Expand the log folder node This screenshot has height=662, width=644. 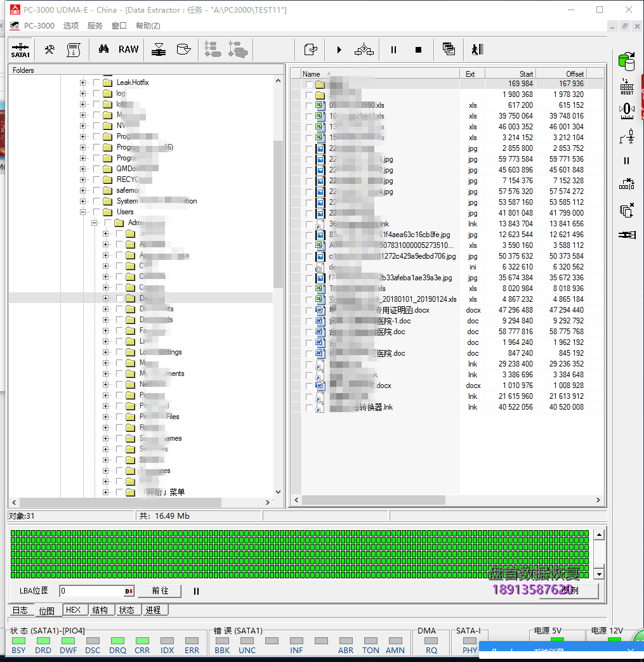[83, 93]
